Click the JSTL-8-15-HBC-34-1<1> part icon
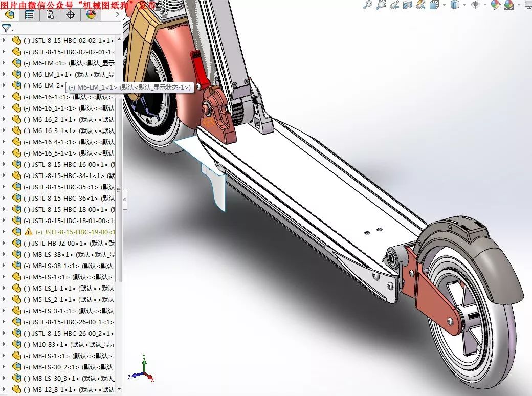This screenshot has width=532, height=396. coord(16,175)
